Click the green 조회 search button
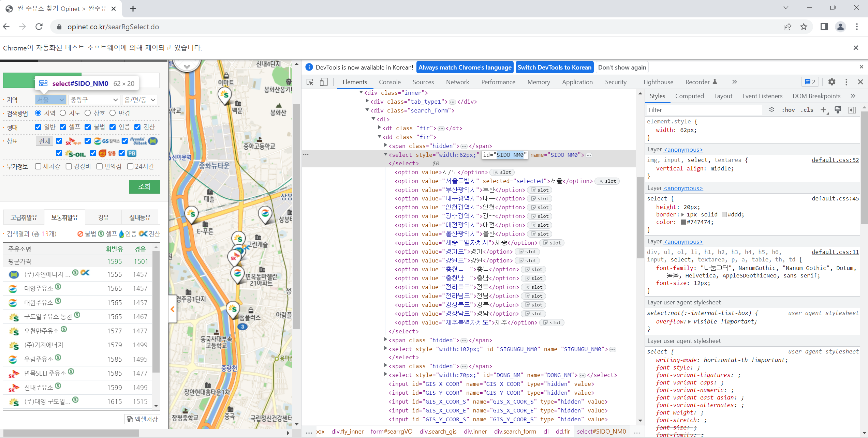 tap(144, 186)
